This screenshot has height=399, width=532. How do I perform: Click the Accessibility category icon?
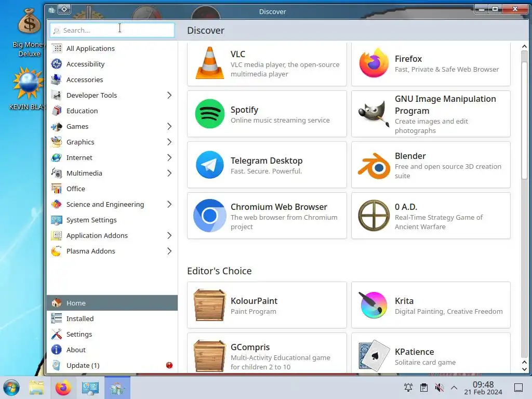57,64
